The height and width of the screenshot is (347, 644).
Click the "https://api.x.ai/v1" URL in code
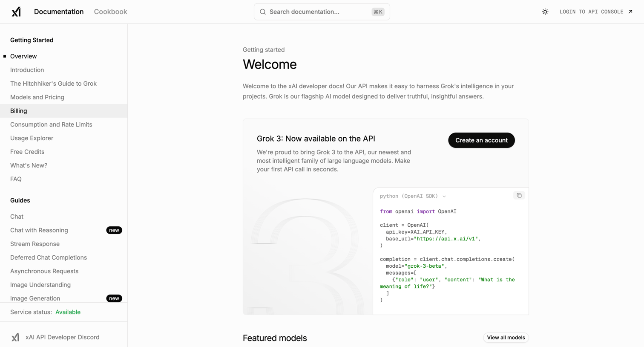[x=446, y=239]
